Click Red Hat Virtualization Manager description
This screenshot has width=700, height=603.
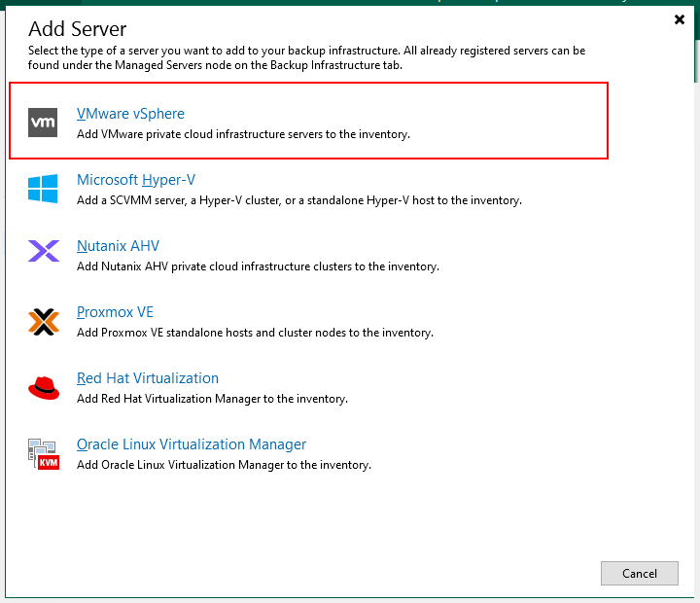click(x=212, y=399)
